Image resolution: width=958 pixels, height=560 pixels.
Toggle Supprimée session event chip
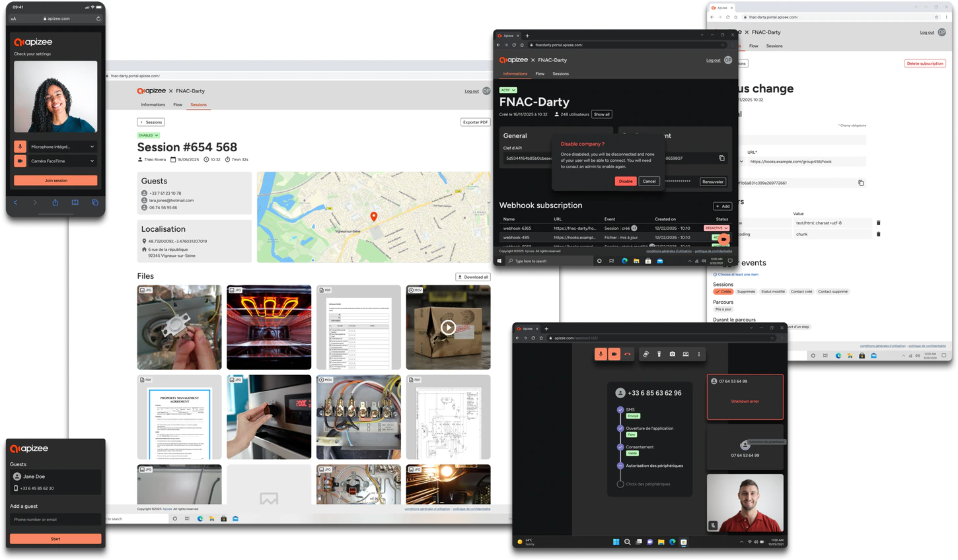pos(746,292)
